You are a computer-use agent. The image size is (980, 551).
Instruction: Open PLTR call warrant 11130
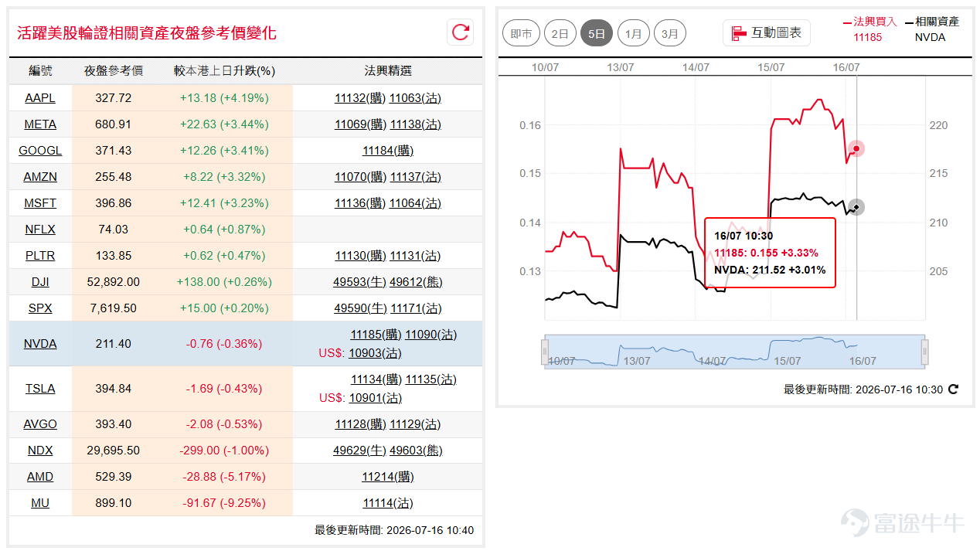click(360, 256)
